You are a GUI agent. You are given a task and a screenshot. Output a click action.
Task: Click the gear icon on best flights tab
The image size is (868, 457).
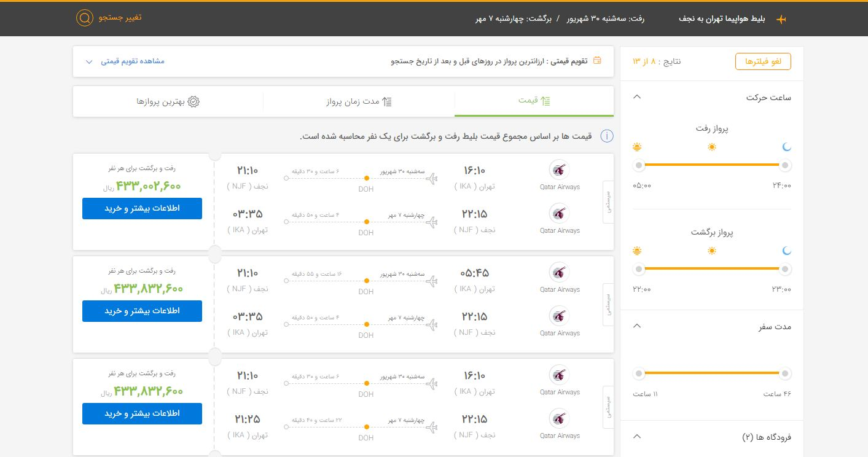click(194, 101)
